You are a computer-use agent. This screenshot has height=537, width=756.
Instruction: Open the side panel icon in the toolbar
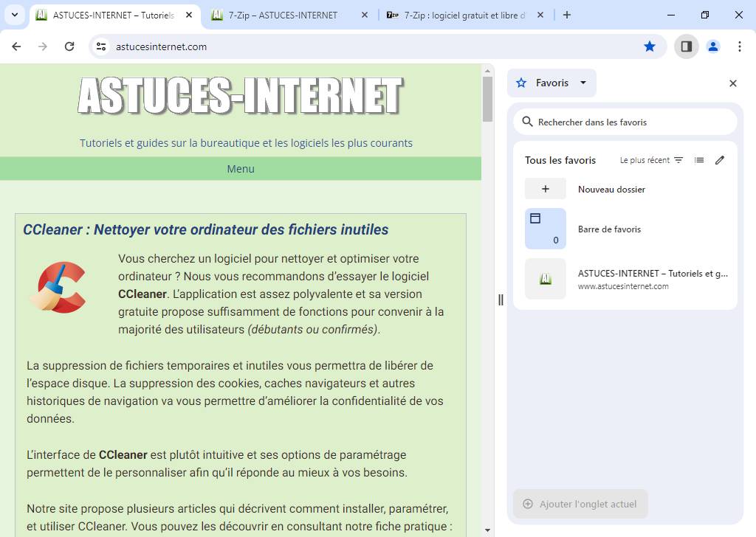click(686, 46)
